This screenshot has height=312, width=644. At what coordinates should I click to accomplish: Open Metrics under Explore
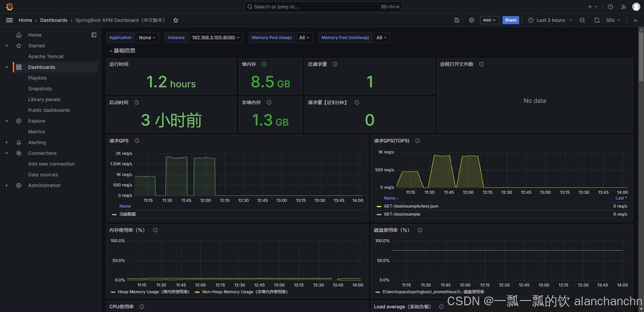point(37,132)
